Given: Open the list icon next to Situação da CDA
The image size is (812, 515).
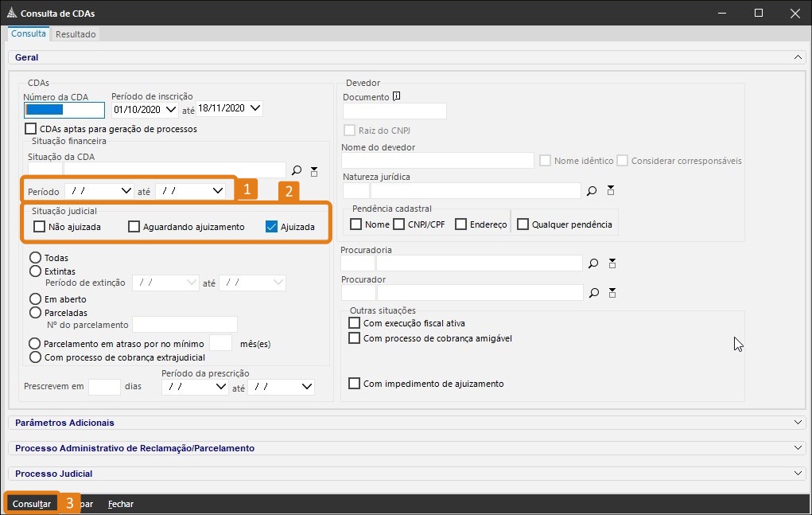Looking at the screenshot, I should pos(314,171).
